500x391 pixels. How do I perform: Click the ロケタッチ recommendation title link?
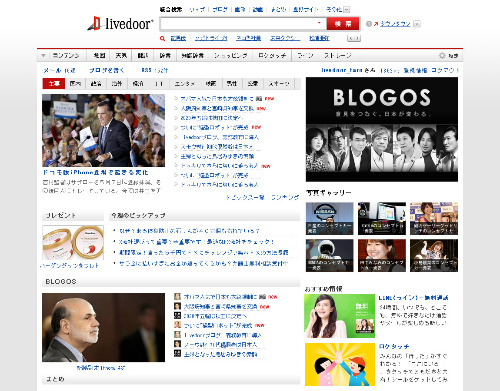pos(394,347)
